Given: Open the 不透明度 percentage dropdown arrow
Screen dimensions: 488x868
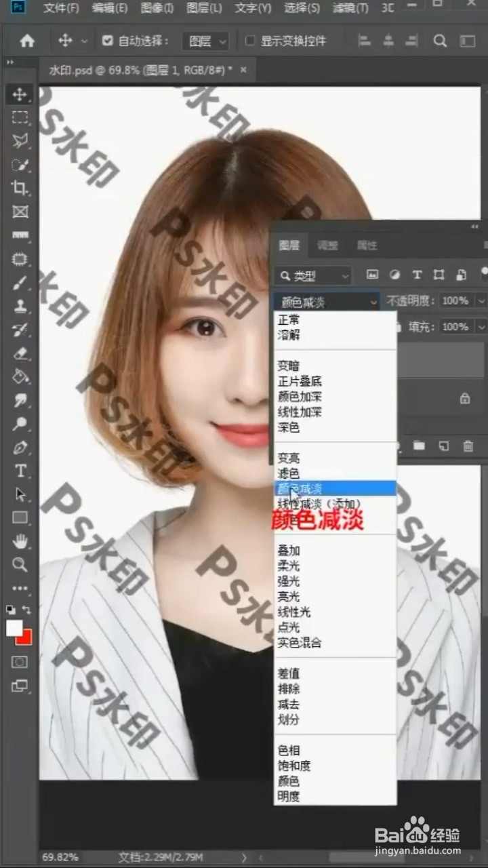Looking at the screenshot, I should [481, 300].
